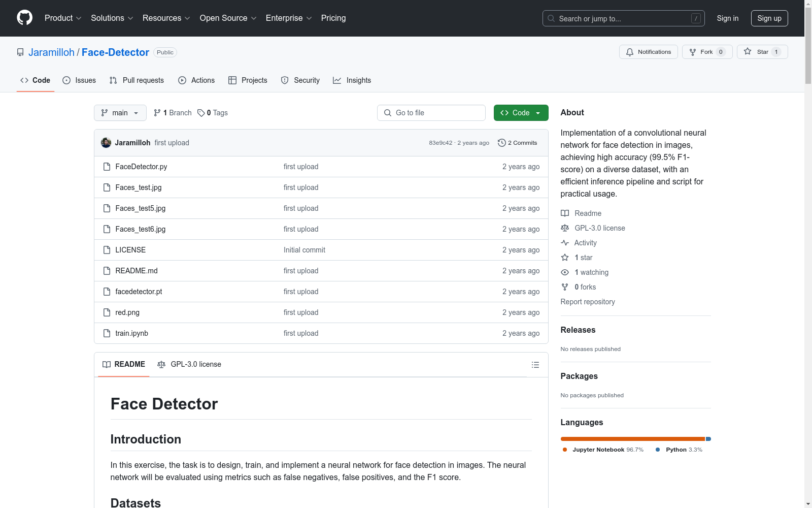Open the Releases section heading
Viewport: 812px width, 508px height.
click(578, 330)
